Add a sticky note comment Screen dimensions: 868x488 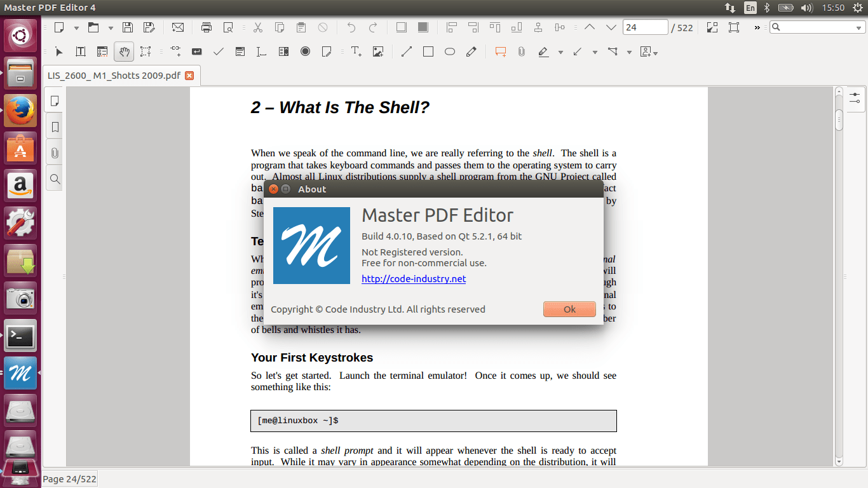pos(501,51)
